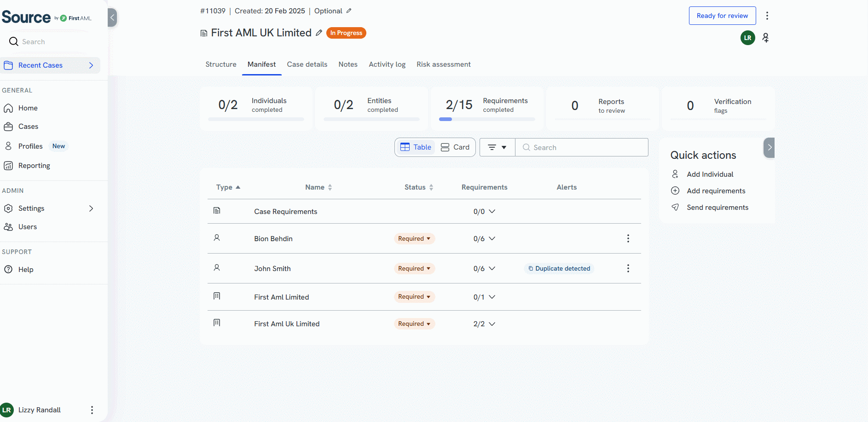The height and width of the screenshot is (422, 868).
Task: Click the Send requirements paper plane icon
Action: (675, 207)
